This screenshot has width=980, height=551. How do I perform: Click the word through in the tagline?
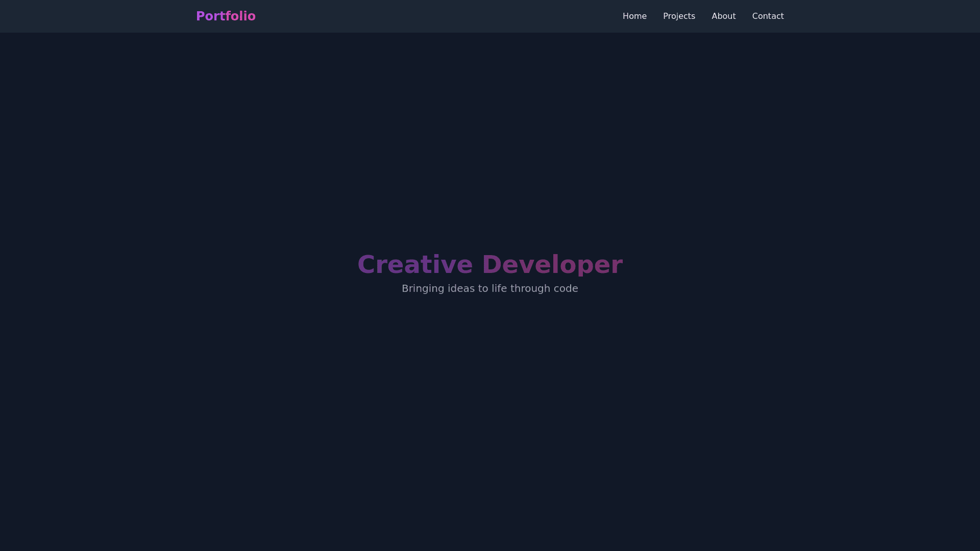tap(530, 289)
